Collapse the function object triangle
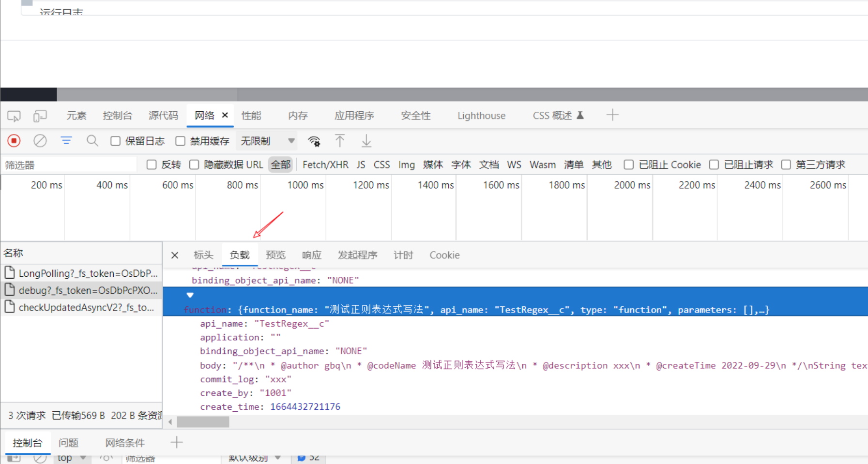 point(190,295)
